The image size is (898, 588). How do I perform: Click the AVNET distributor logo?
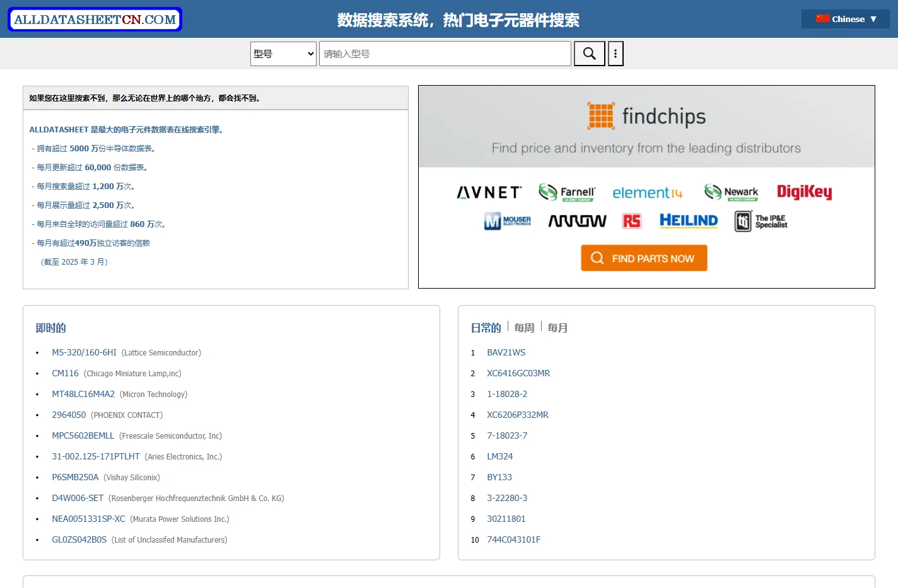pyautogui.click(x=489, y=192)
